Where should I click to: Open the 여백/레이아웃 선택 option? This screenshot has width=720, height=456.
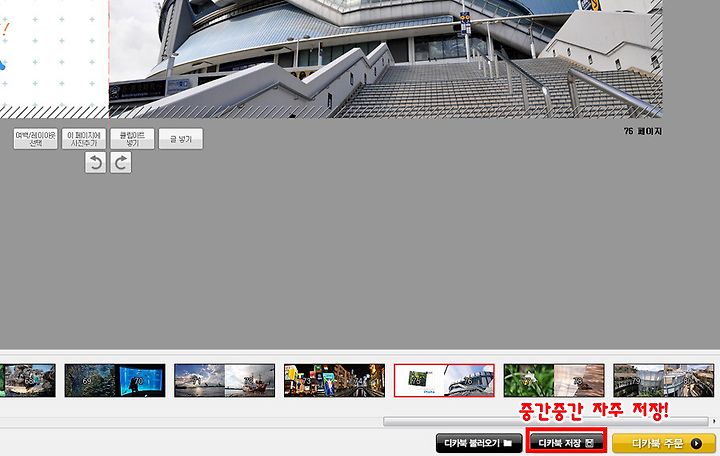(x=35, y=139)
